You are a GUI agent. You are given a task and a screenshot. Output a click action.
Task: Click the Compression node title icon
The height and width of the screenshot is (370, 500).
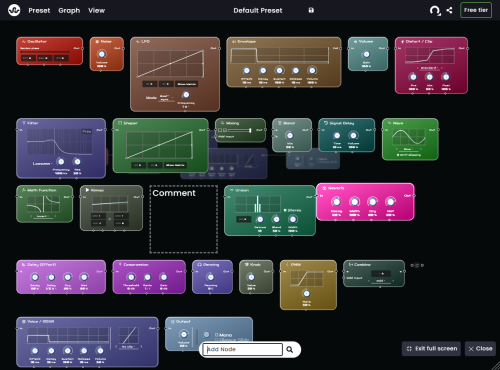coord(120,264)
